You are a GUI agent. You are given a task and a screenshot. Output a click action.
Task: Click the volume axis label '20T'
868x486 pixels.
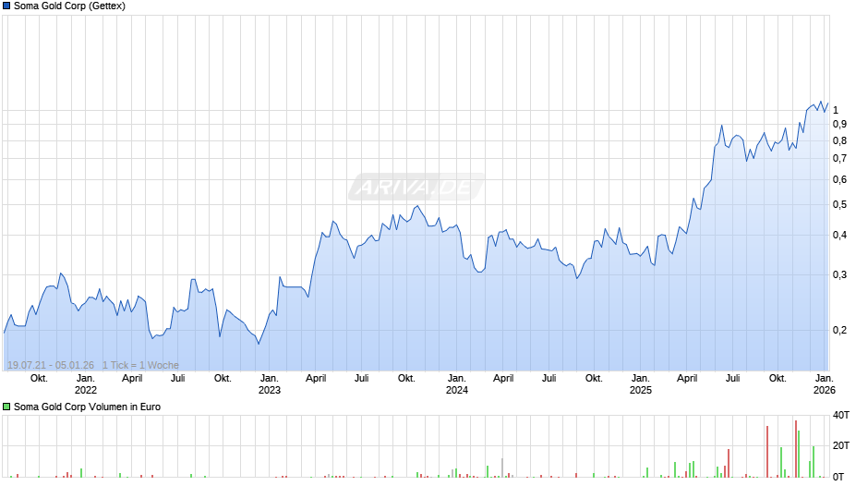pos(841,445)
